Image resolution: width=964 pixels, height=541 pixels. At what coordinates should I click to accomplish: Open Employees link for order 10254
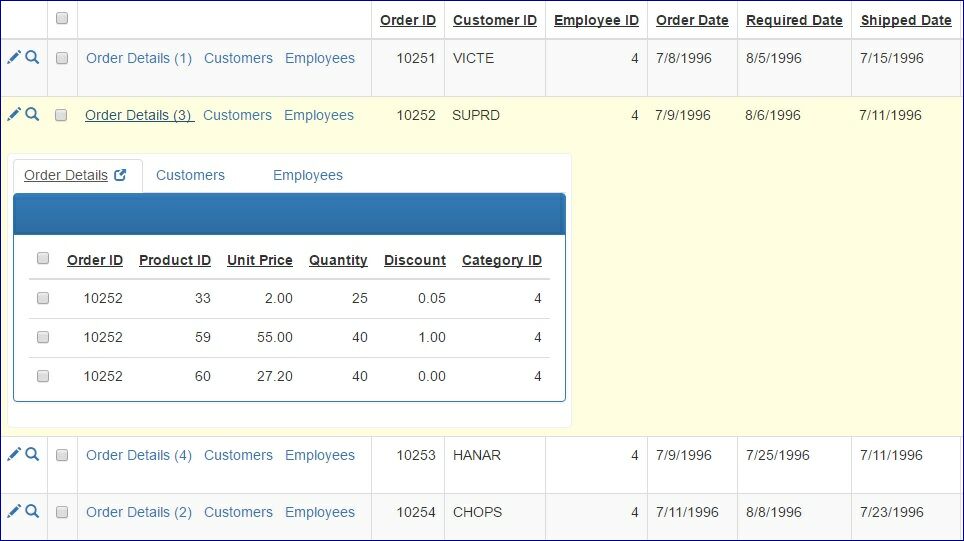[x=320, y=513]
